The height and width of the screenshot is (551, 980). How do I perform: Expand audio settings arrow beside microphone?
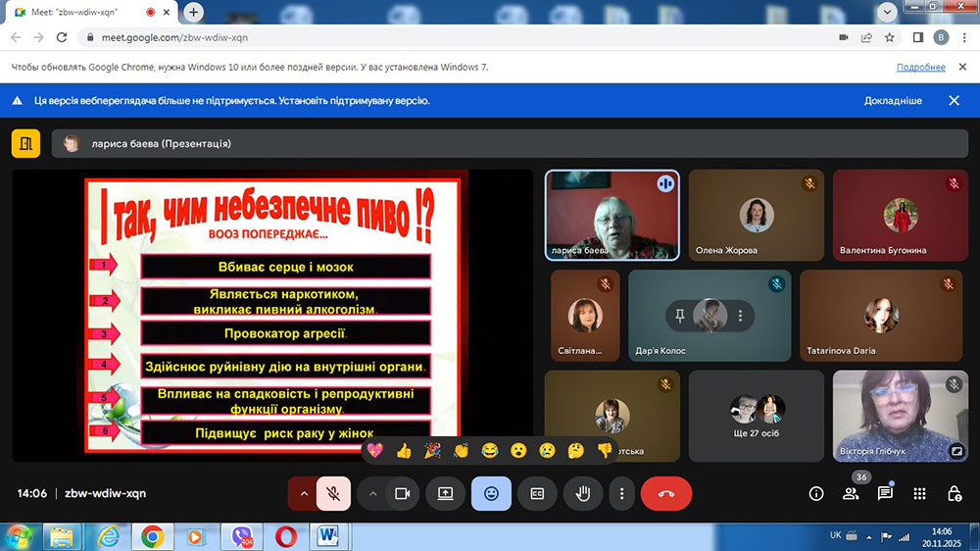(x=303, y=494)
